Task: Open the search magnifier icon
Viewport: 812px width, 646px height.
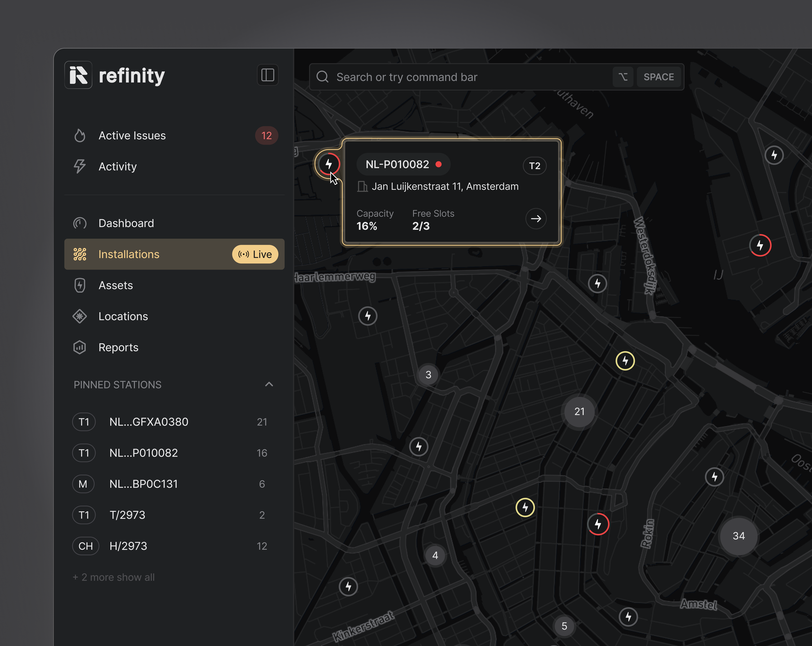Action: click(322, 77)
